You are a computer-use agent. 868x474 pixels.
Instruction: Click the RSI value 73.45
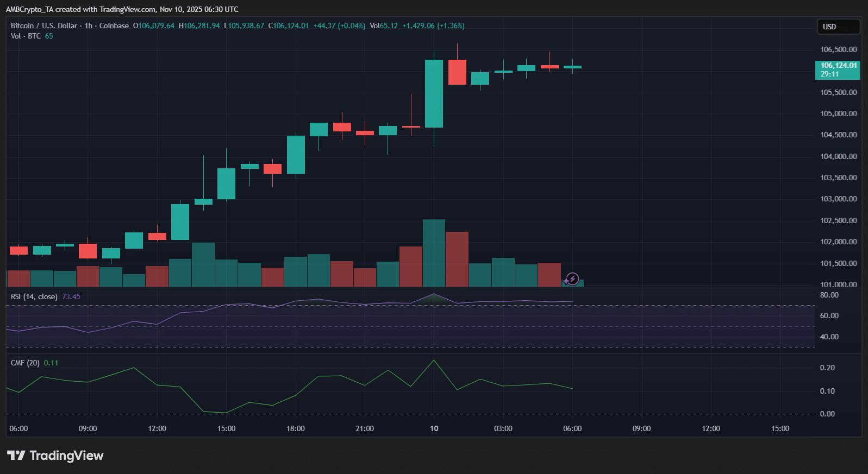pos(71,296)
